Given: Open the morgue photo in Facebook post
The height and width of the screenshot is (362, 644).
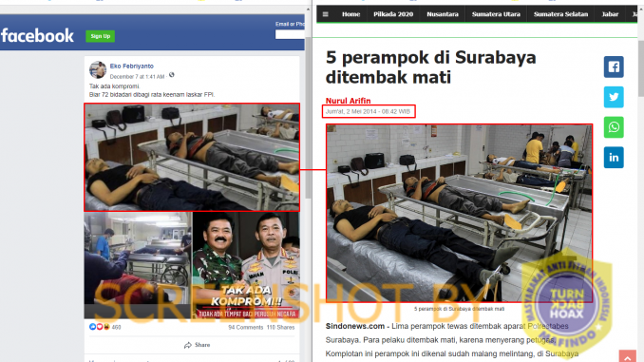Looking at the screenshot, I should 192,158.
